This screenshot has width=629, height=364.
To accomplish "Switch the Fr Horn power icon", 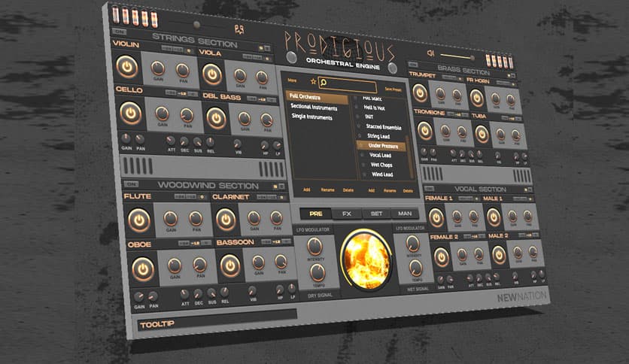I will click(476, 98).
